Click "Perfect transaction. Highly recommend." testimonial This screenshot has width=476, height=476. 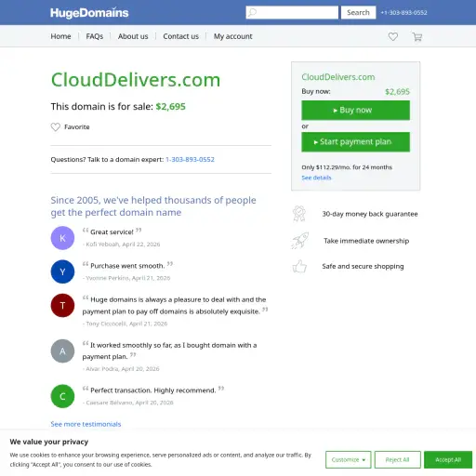153,390
